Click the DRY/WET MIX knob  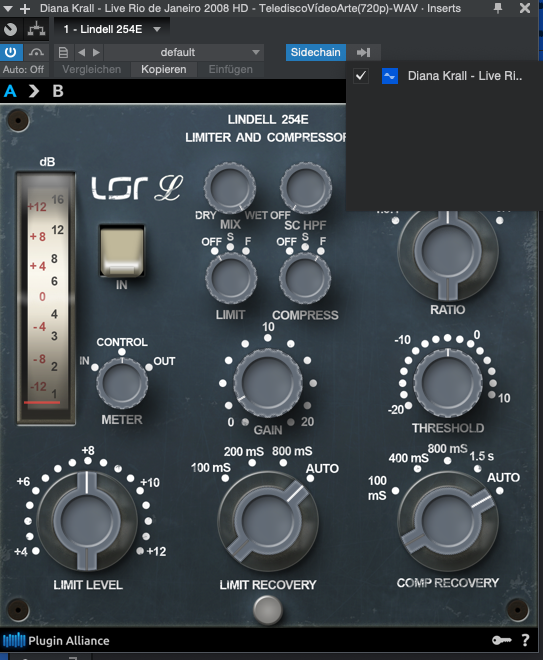pos(230,188)
